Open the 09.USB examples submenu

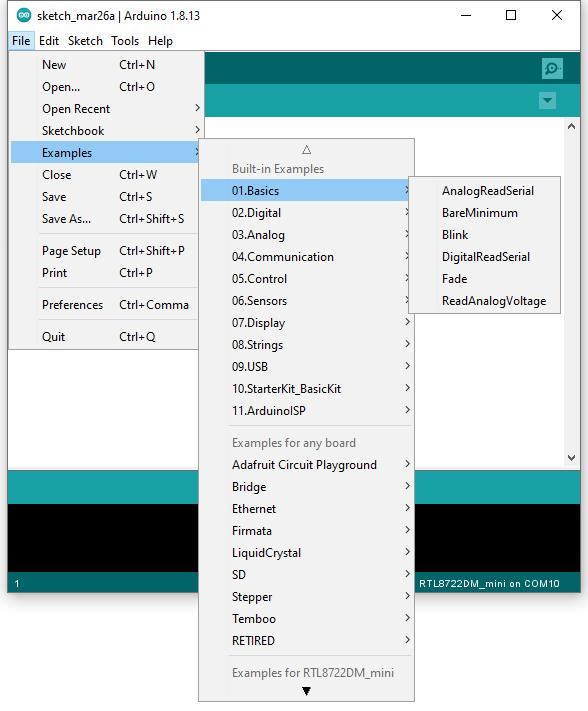306,366
